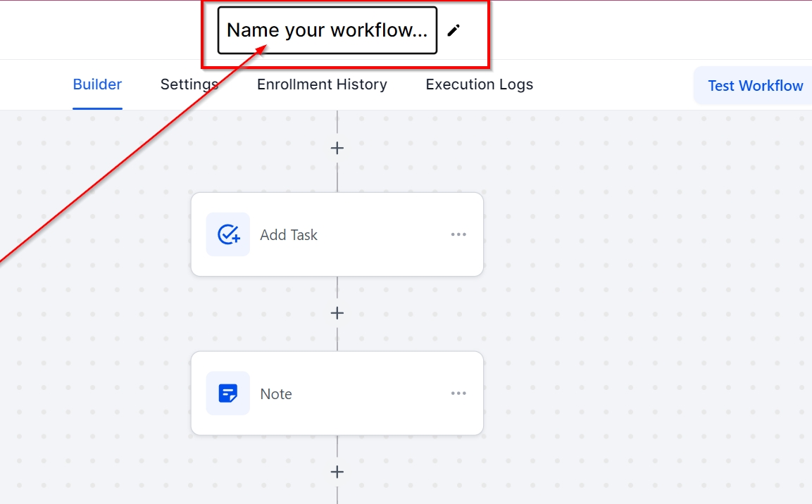Switch to the Builder tab
The width and height of the screenshot is (812, 504).
[97, 84]
